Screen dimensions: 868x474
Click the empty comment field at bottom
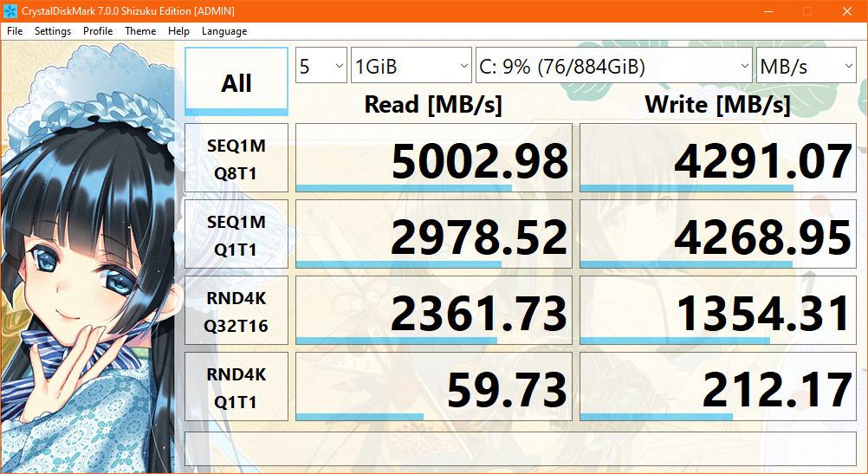click(x=521, y=449)
